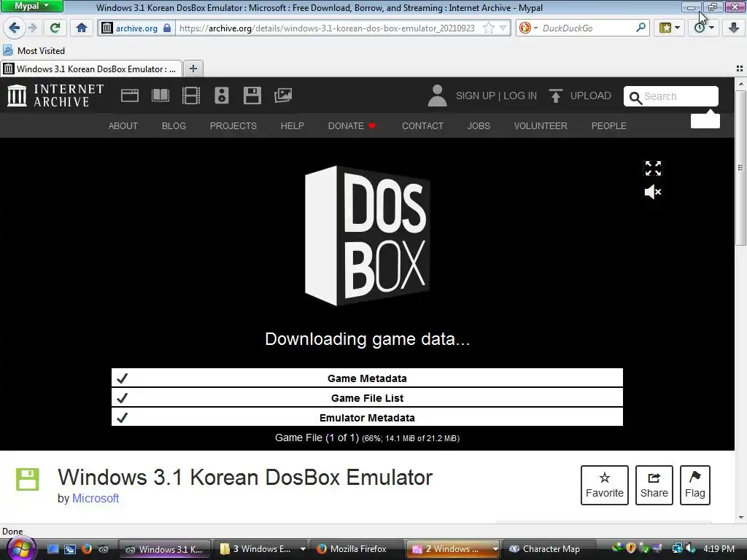Click the Favorite button
747x560 pixels.
tap(605, 485)
